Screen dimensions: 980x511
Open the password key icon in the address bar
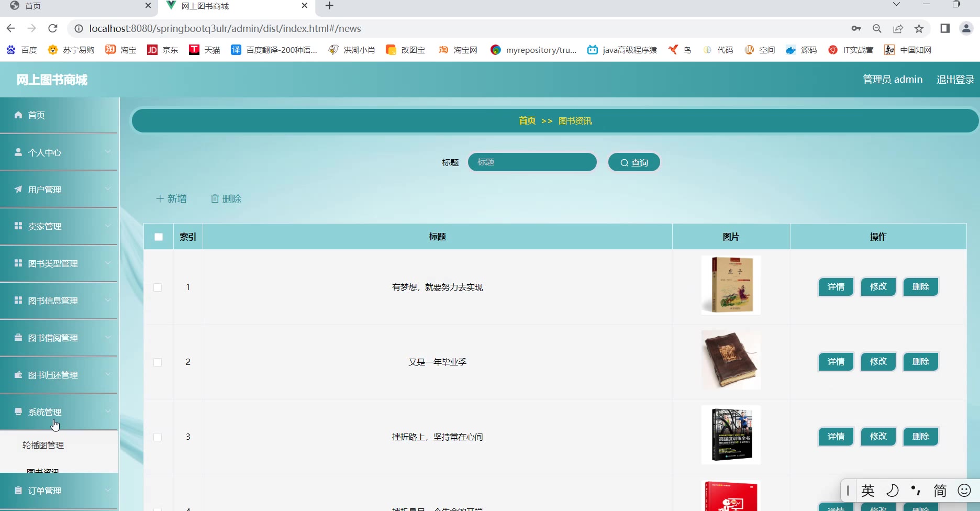click(856, 28)
